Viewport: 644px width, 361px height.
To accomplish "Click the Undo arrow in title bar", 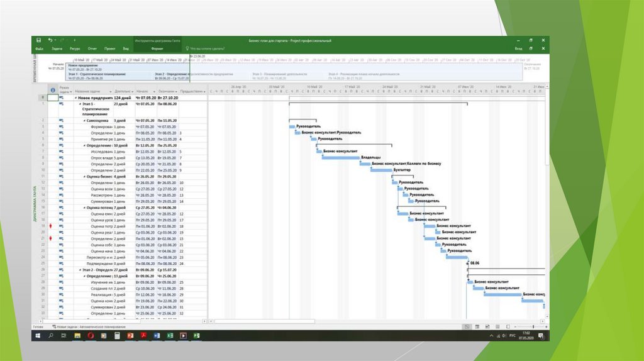I will click(50, 40).
